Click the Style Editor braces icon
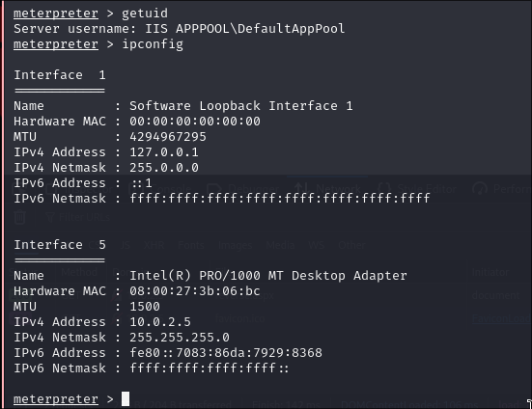 (x=383, y=189)
